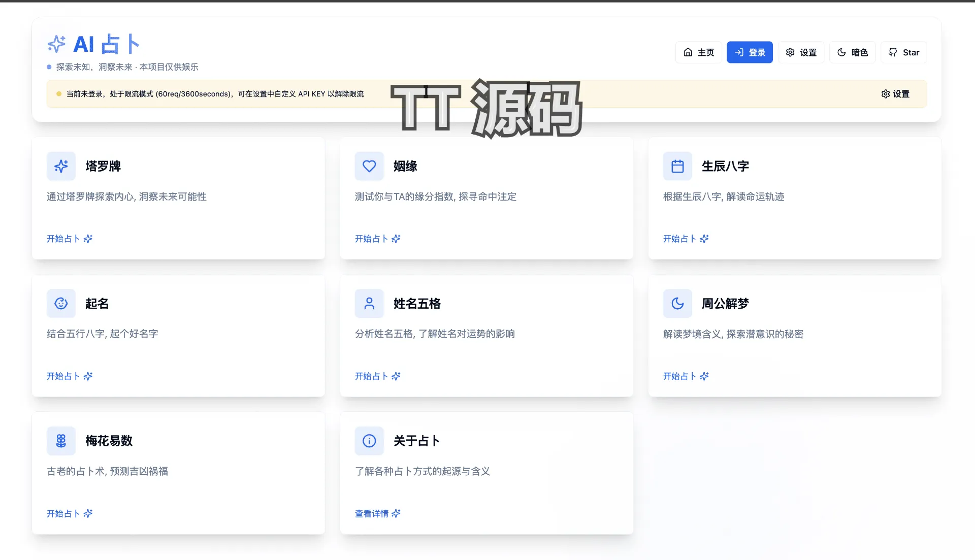
Task: Click the 当前未登录 rate-limit notice text
Action: (x=215, y=94)
